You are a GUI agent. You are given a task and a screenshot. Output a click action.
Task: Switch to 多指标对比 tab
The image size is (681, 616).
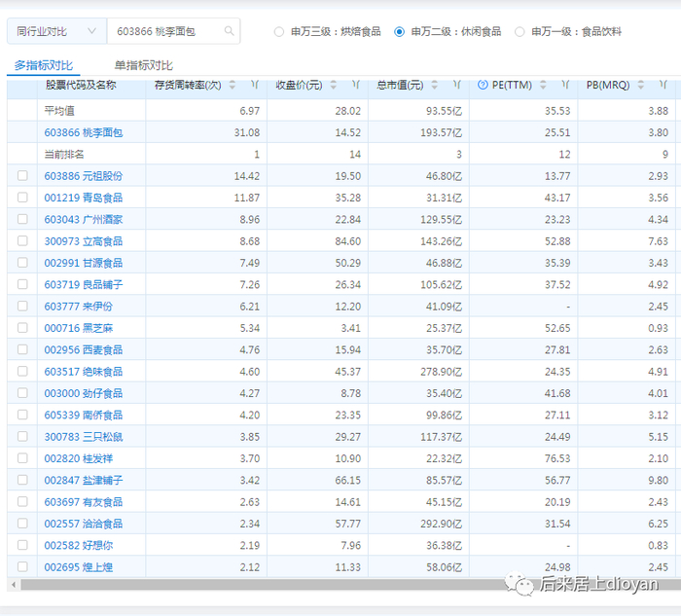(44, 65)
